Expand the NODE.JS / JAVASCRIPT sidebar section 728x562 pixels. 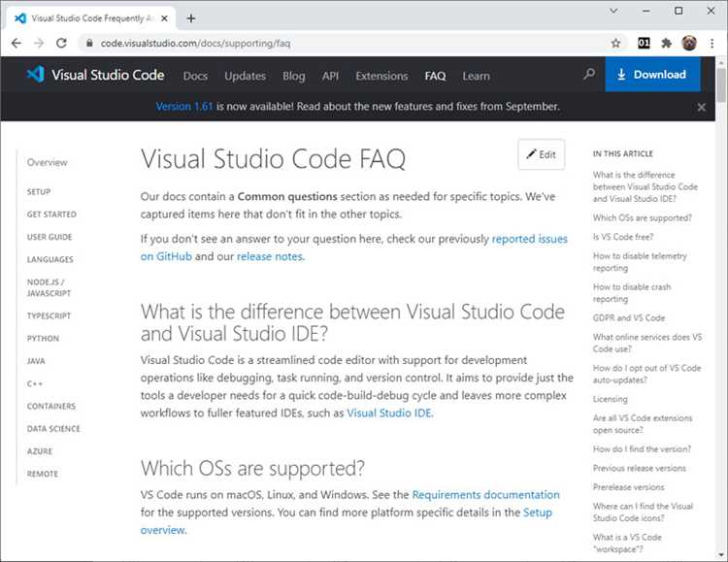tap(49, 287)
